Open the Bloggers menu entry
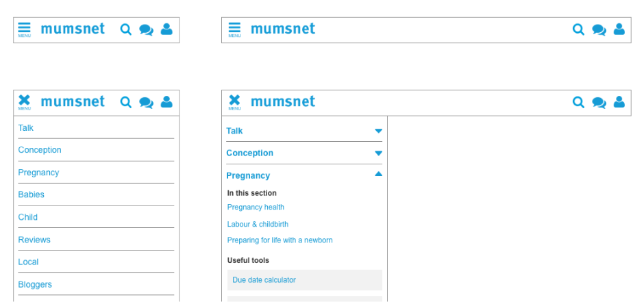644x302 pixels. click(x=35, y=284)
